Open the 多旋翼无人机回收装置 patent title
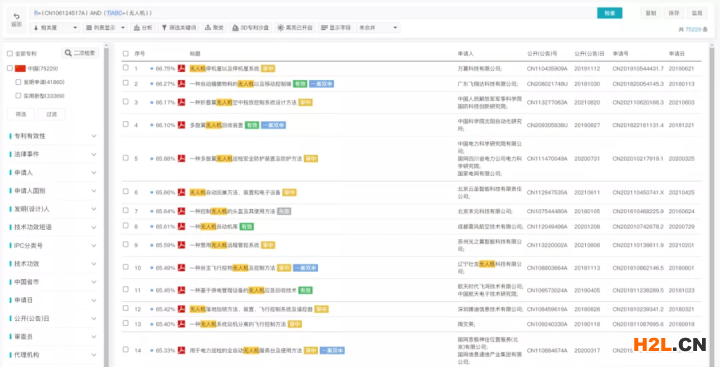Screen dimensions: 720x367 pos(216,125)
